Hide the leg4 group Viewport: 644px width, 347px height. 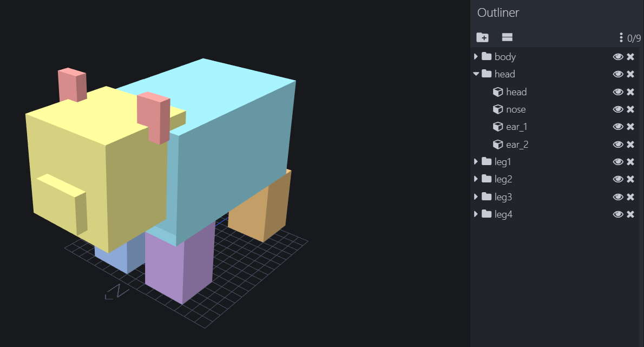click(x=617, y=214)
